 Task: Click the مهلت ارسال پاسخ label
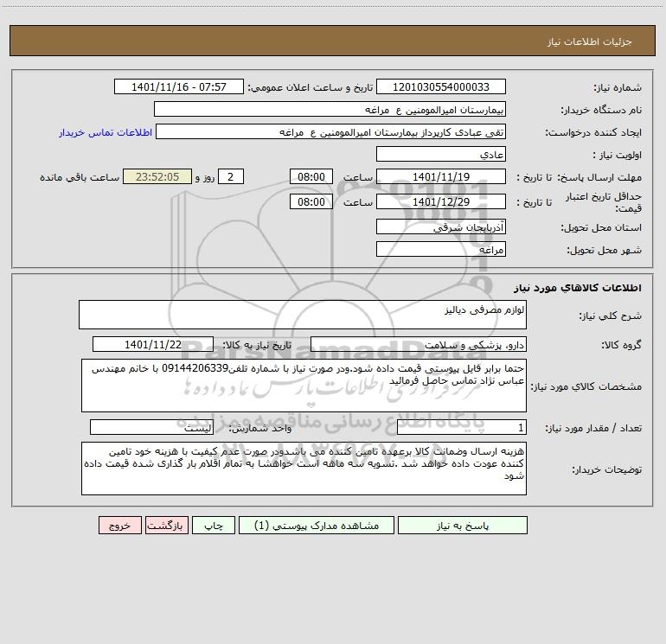[x=599, y=177]
